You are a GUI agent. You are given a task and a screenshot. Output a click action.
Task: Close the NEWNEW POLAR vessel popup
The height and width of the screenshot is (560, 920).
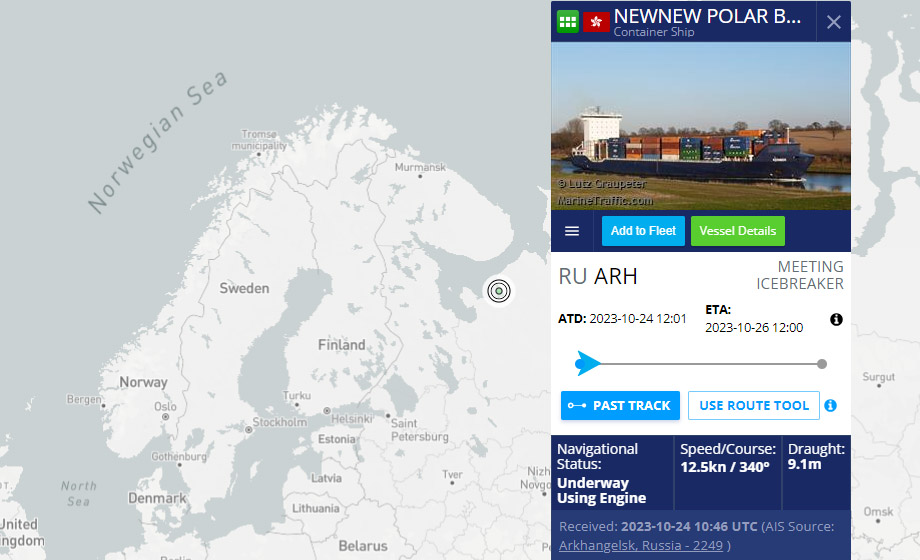(833, 22)
